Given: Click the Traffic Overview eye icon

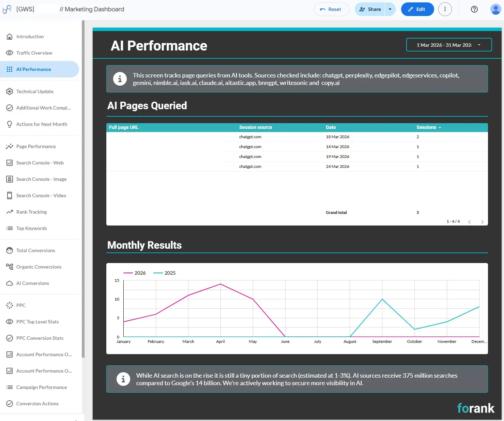Looking at the screenshot, I should point(10,53).
